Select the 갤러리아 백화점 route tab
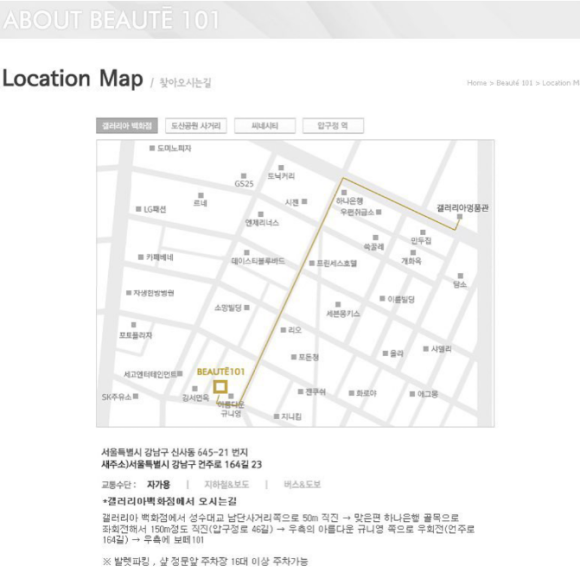The image size is (580, 572). 127,126
